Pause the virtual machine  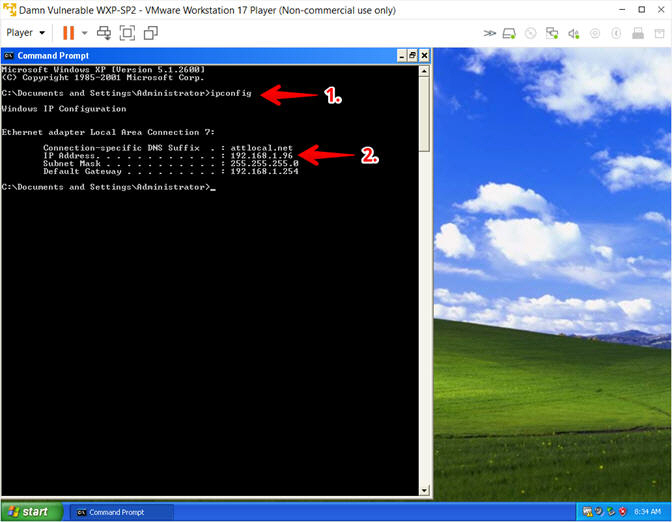pyautogui.click(x=69, y=33)
